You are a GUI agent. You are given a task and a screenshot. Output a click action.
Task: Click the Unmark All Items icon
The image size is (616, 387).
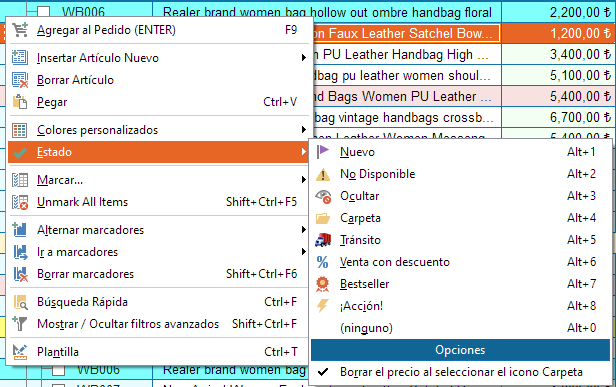pos(20,202)
